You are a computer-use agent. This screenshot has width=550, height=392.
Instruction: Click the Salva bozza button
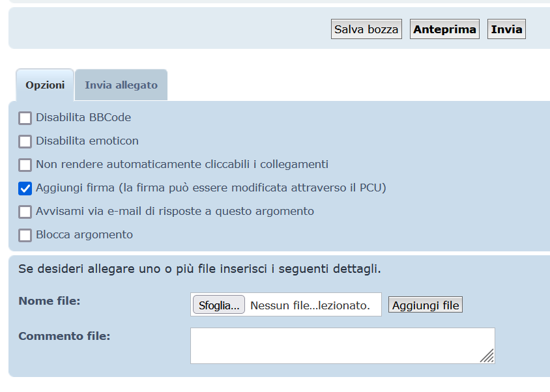point(366,29)
